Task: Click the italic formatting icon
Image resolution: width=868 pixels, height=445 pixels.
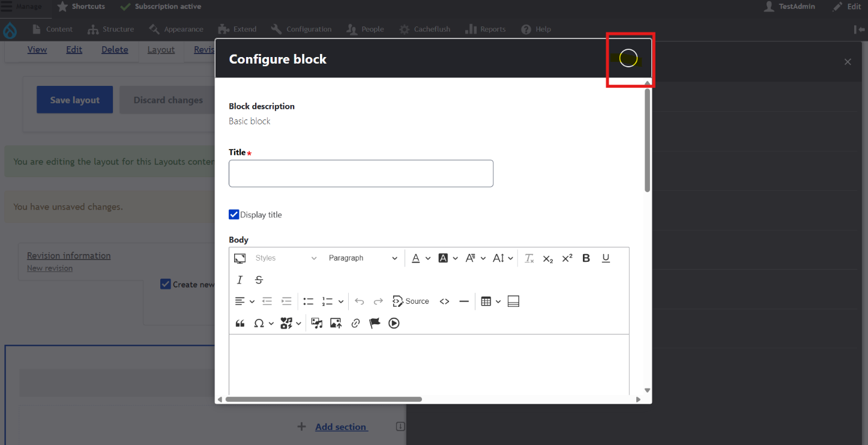Action: 240,280
